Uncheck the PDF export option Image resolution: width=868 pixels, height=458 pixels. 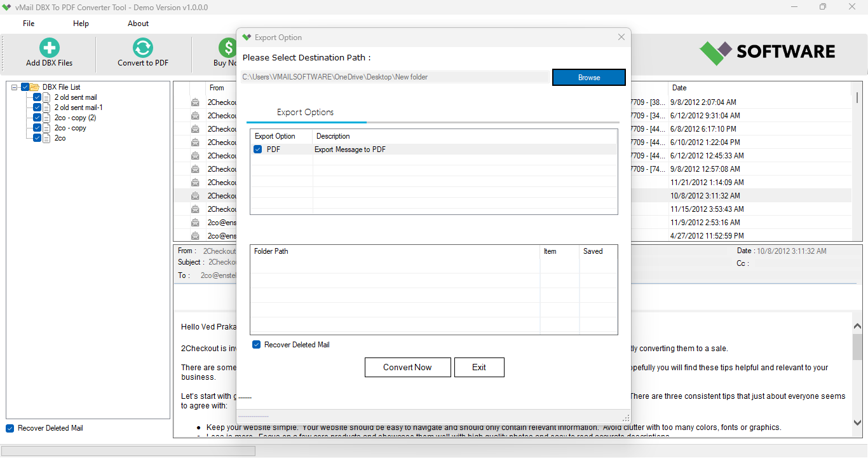(x=257, y=149)
